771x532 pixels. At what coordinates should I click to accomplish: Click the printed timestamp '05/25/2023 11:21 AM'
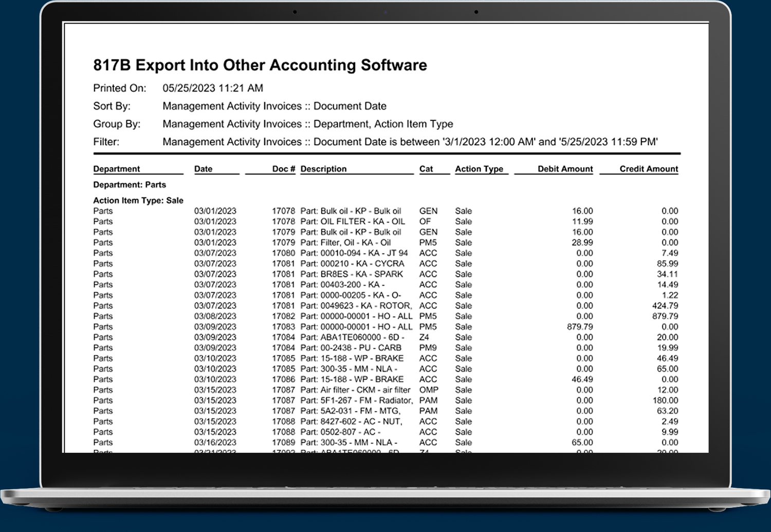point(213,88)
